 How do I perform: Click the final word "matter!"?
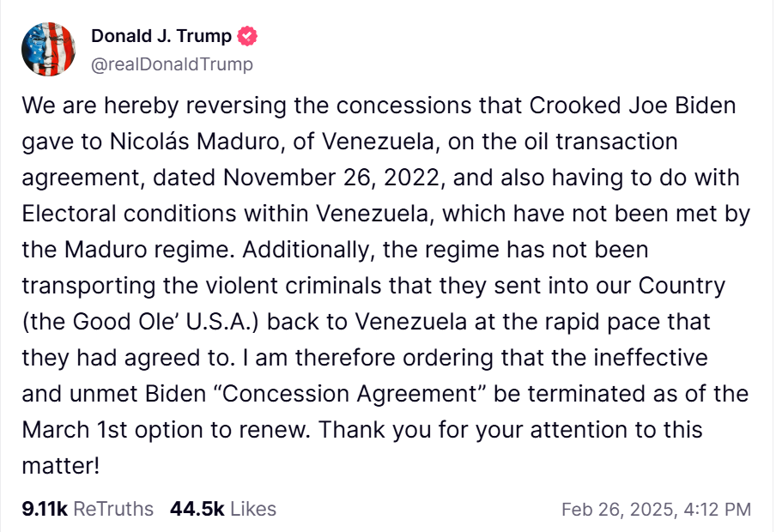pos(61,466)
